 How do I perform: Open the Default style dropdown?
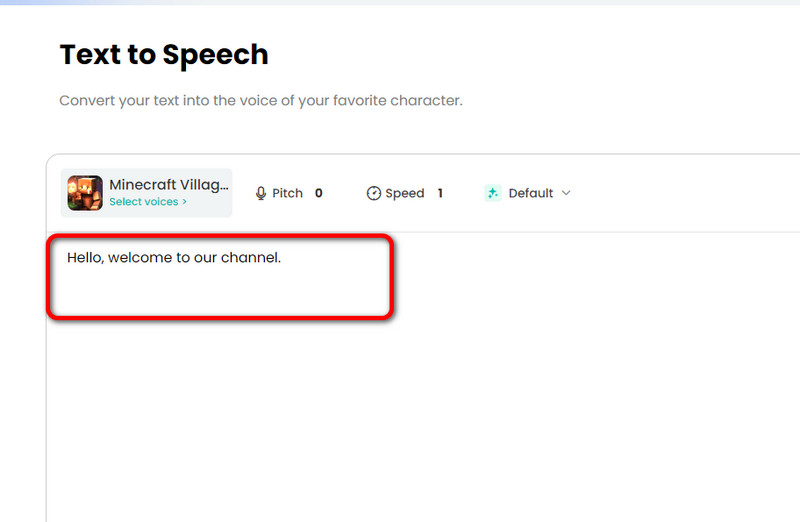pos(530,193)
